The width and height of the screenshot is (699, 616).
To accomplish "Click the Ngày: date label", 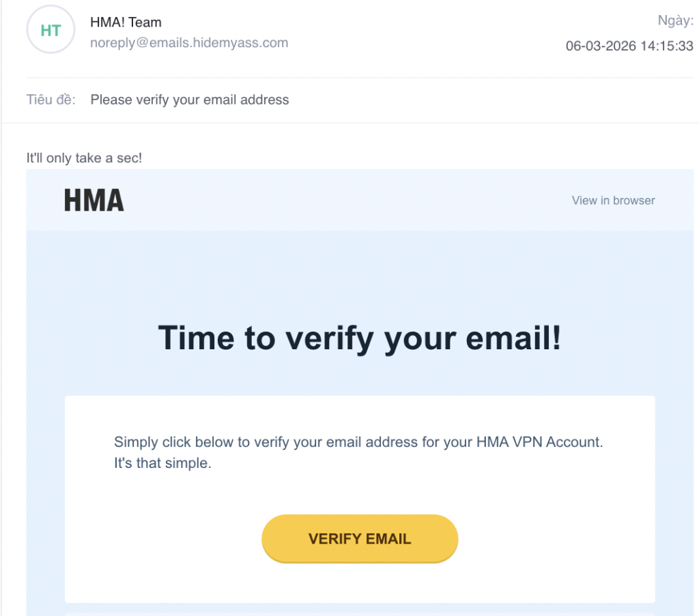I will coord(675,20).
